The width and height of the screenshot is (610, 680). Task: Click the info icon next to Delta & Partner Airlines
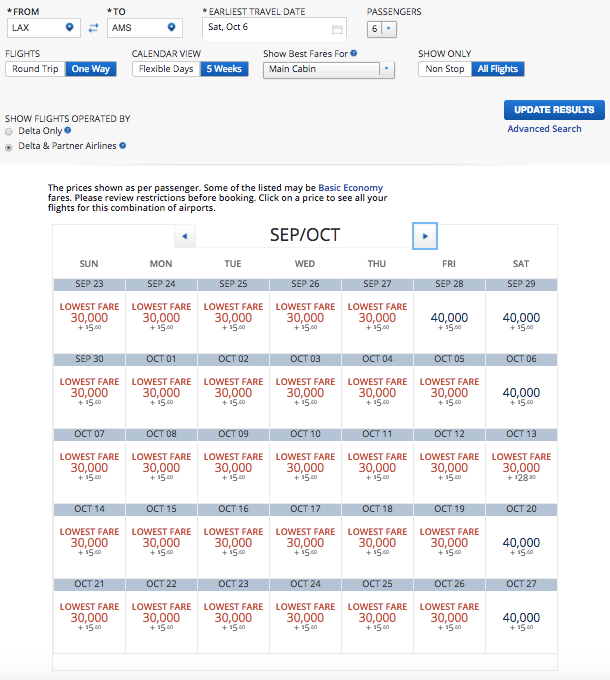(123, 146)
